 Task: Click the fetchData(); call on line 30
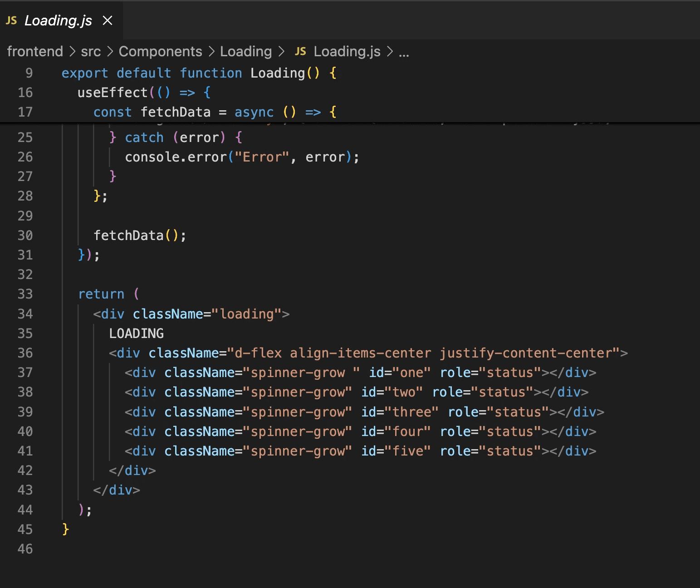[140, 235]
